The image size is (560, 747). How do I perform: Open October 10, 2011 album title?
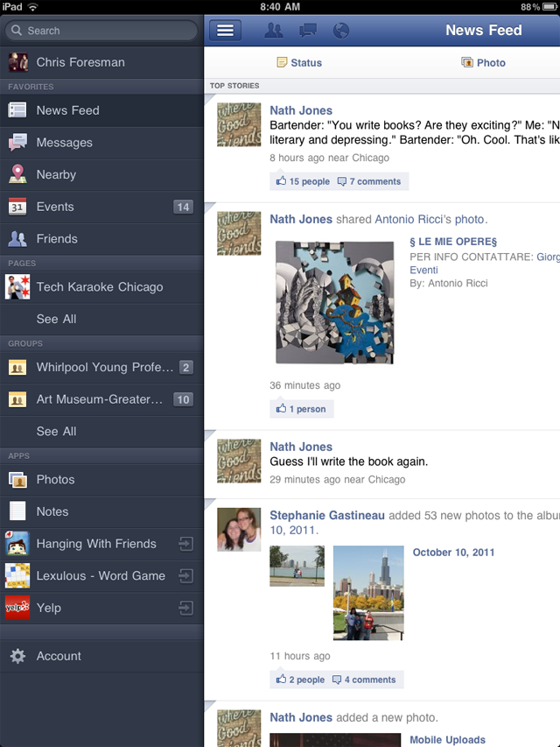tap(453, 553)
